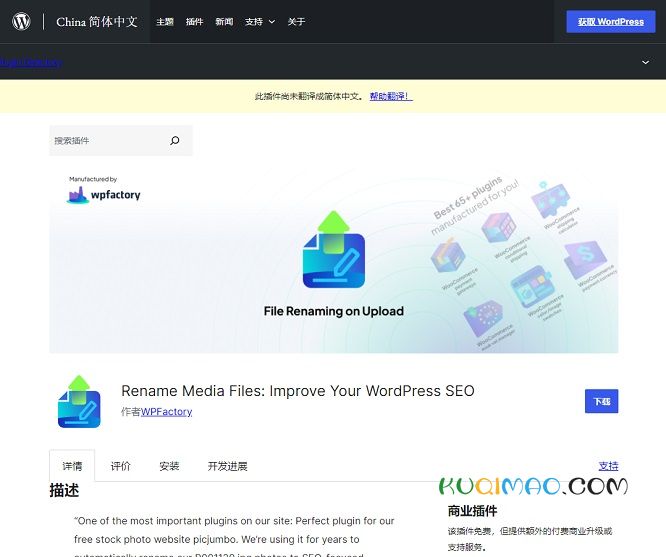This screenshot has height=557, width=666.
Task: Click the small plugin icon beside title
Action: point(79,401)
